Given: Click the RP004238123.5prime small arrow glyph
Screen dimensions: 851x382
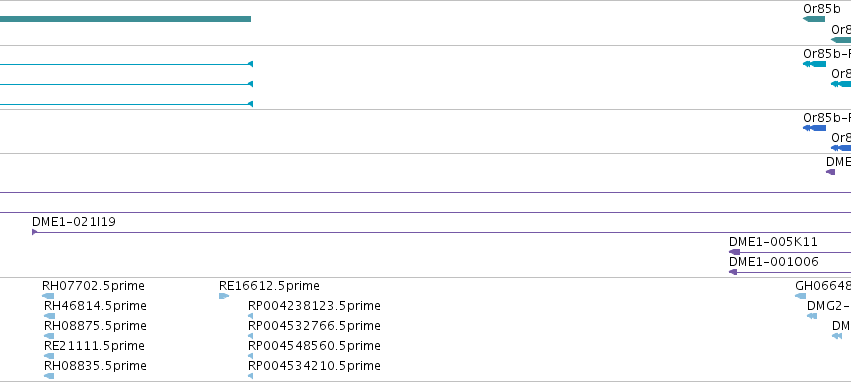Looking at the screenshot, I should coord(250,316).
